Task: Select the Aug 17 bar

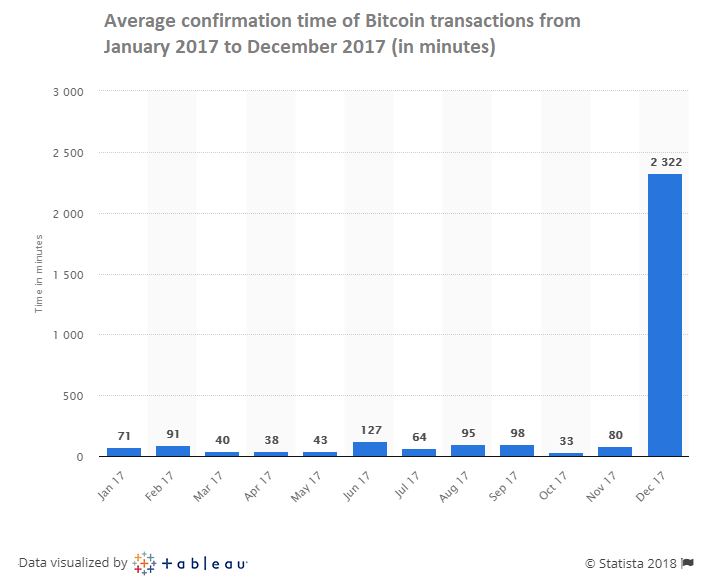Action: pyautogui.click(x=468, y=451)
